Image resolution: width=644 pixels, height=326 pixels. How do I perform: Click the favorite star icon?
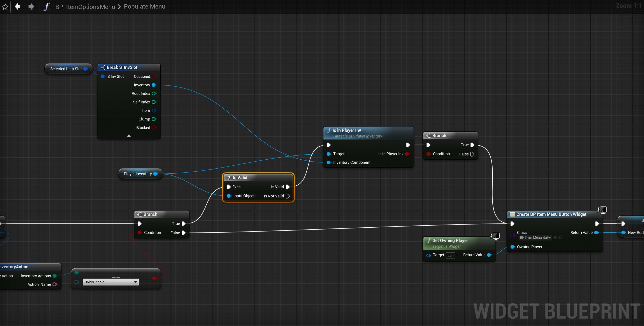[5, 7]
